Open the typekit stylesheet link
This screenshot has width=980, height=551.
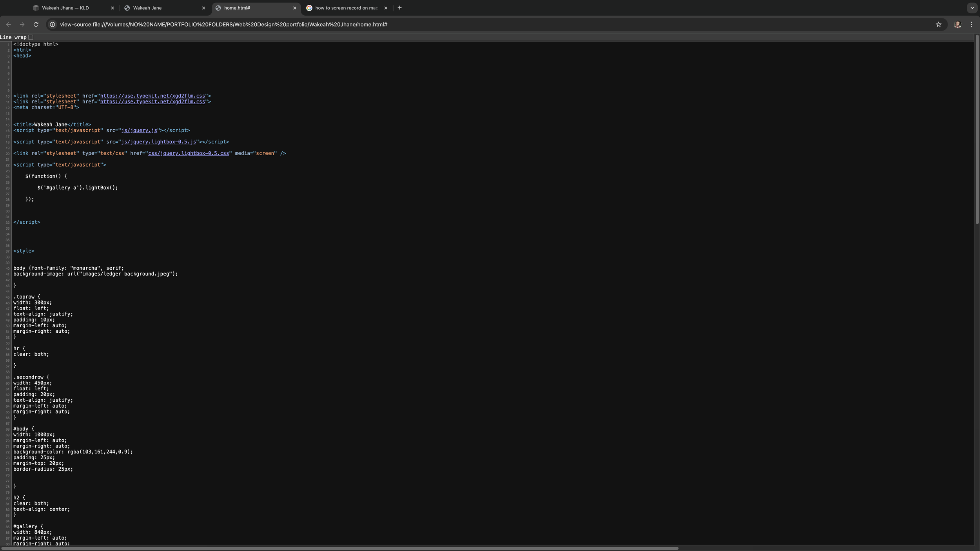(153, 96)
